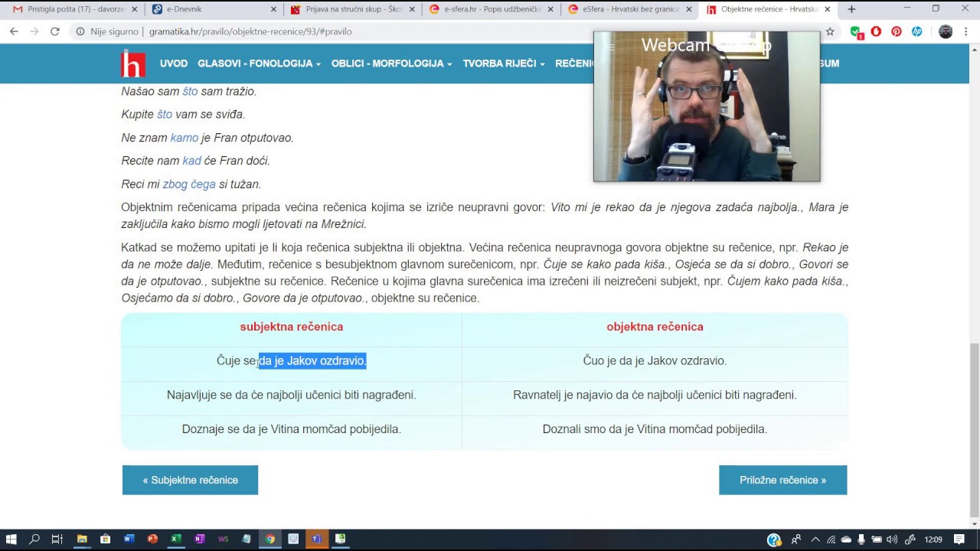
Task: Go back with the browser back arrow
Action: pos(14,31)
